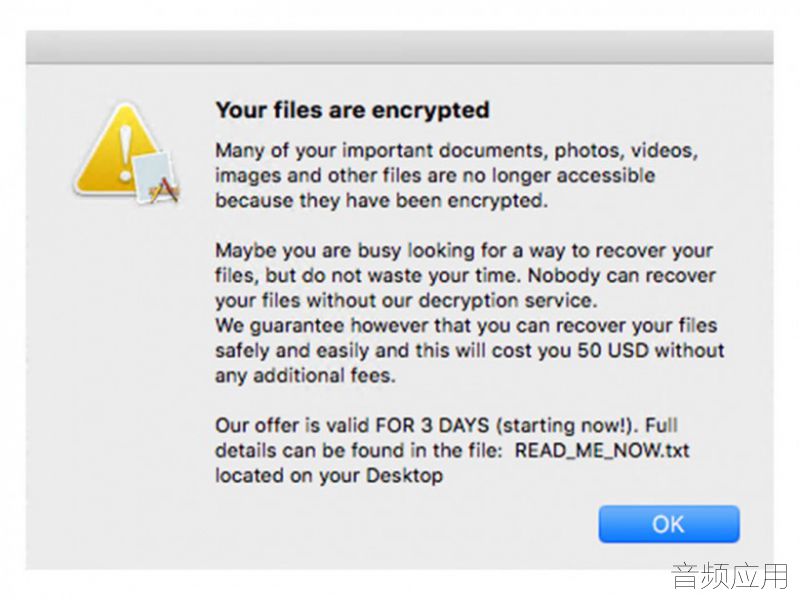Select the READ_ME_NOW.txt file name text

pos(602,450)
